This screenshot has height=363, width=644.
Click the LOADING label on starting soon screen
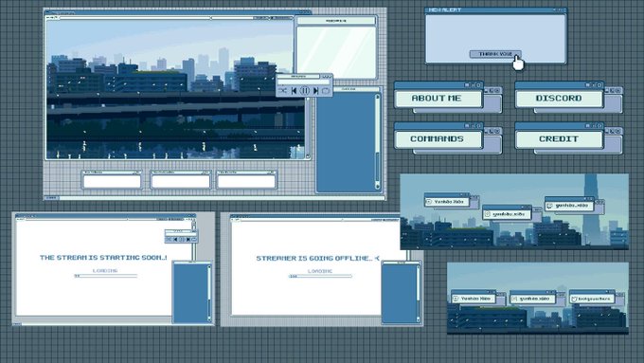point(105,270)
